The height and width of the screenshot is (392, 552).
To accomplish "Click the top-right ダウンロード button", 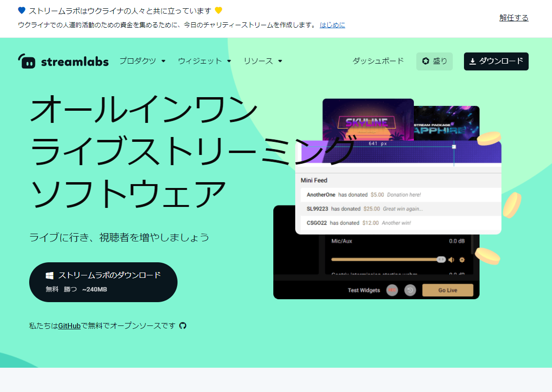I will click(496, 61).
